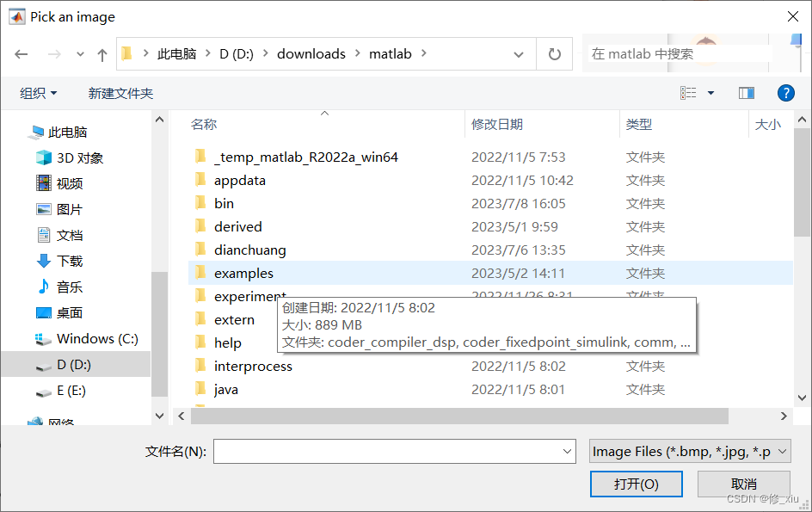The image size is (812, 512).
Task: Open the view options dropdown arrow
Action: pos(710,93)
